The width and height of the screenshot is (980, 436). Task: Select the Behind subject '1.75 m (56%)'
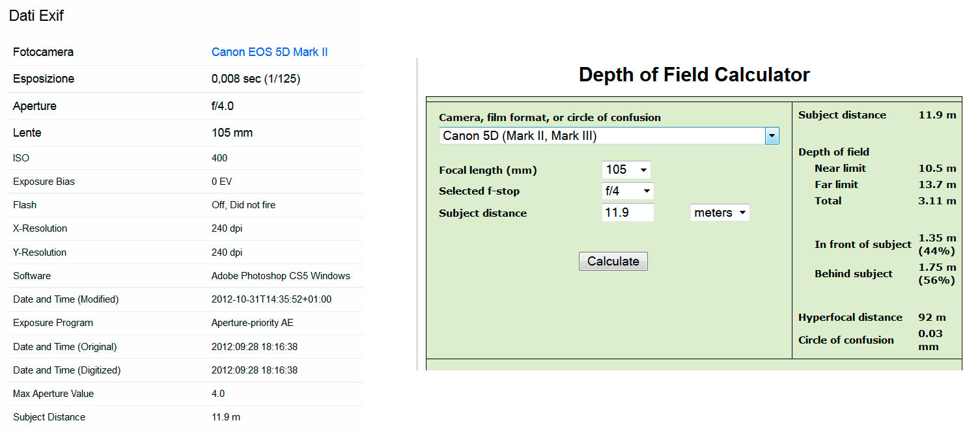937,274
